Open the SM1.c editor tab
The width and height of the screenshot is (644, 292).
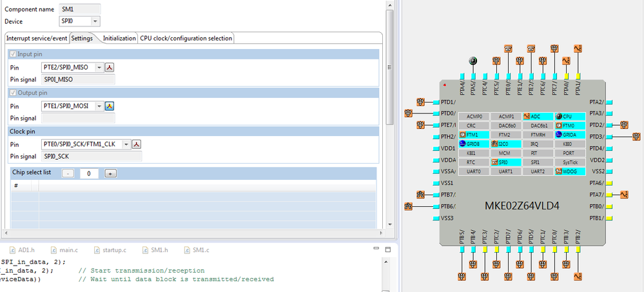pos(197,249)
